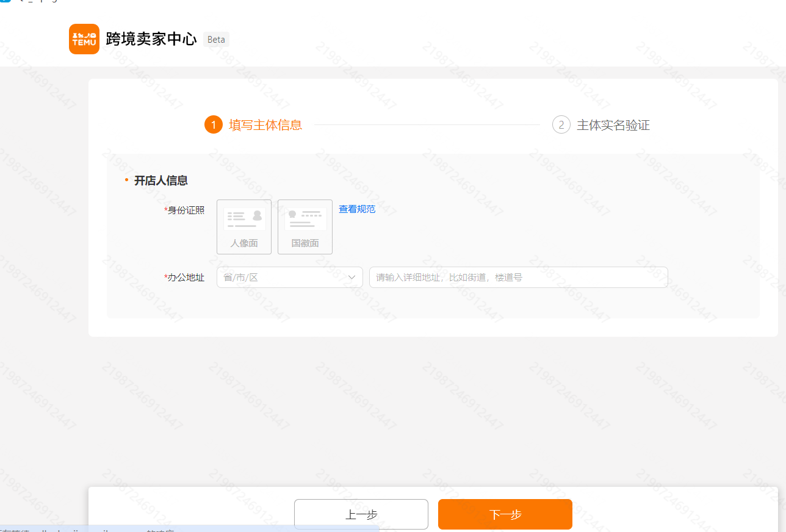Click the 跨境卖家中心 title
786x532 pixels.
[151, 39]
